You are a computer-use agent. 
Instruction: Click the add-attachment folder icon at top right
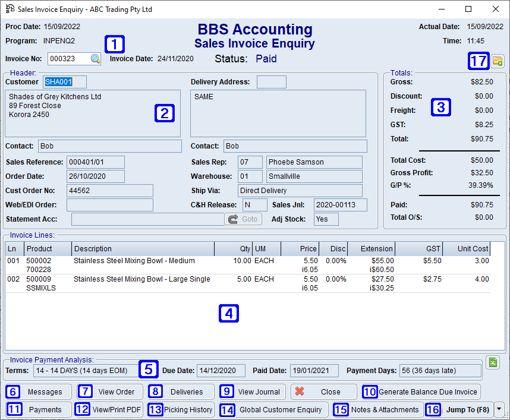click(498, 61)
